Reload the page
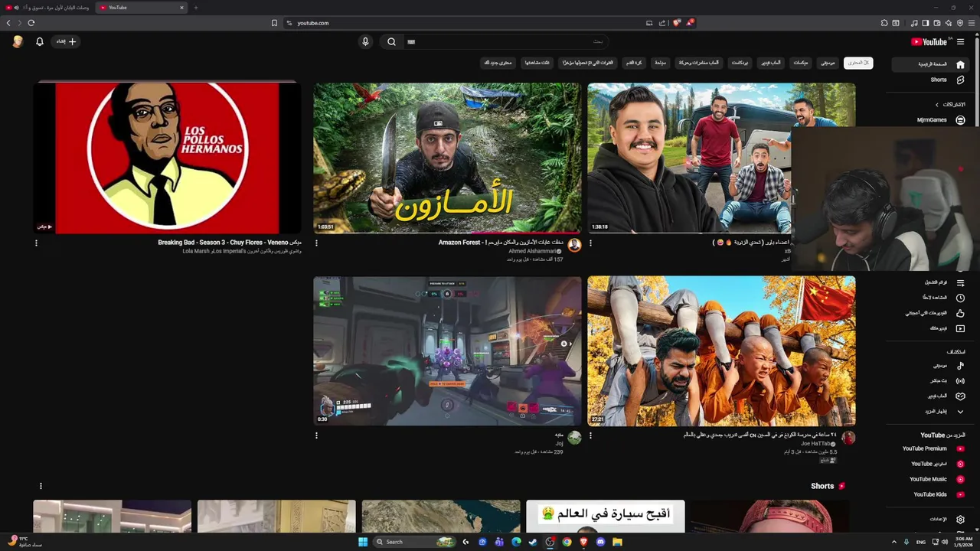 (31, 23)
